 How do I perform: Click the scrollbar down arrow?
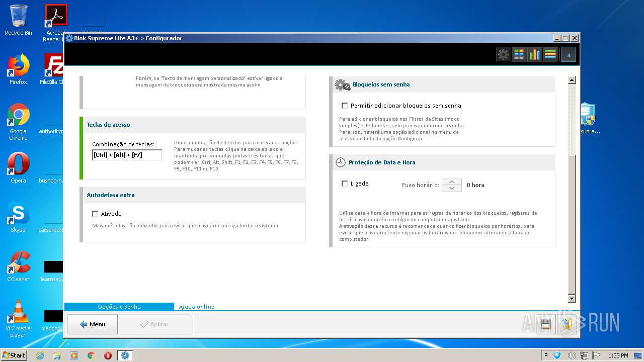coord(572,299)
